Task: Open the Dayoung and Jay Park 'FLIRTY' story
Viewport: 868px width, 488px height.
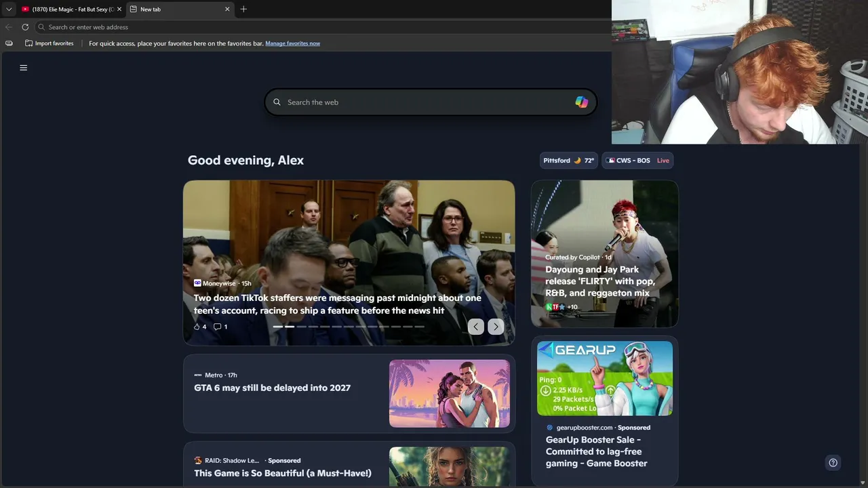Action: pos(599,281)
